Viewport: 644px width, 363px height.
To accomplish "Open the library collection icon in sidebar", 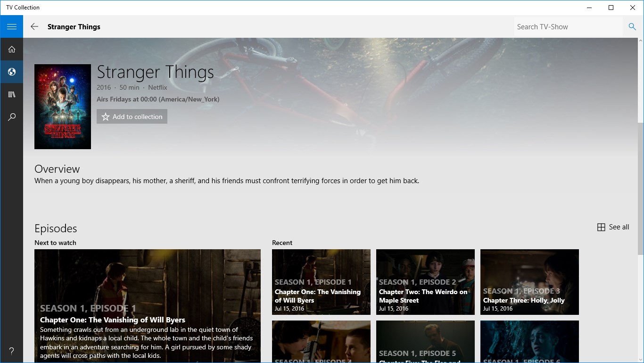I will pos(11,94).
